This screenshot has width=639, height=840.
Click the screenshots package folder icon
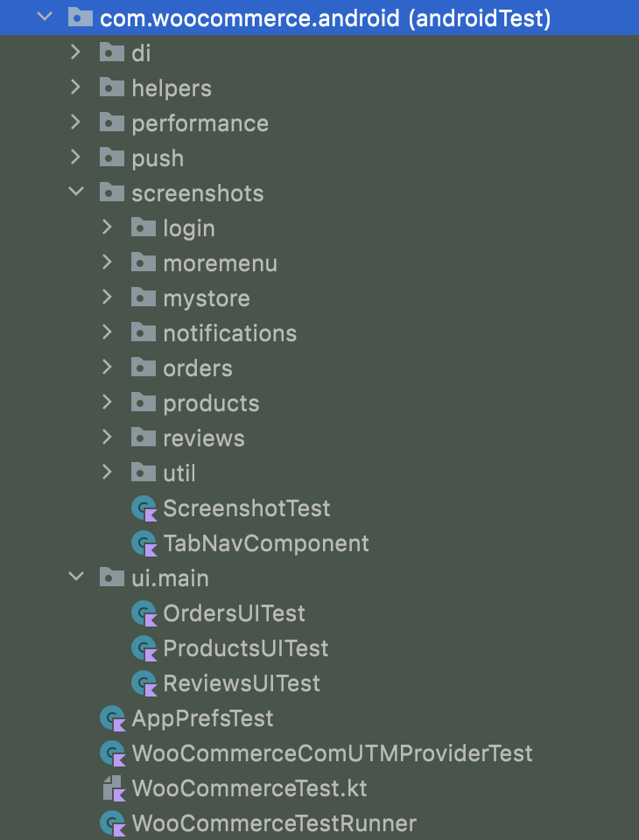[x=112, y=192]
